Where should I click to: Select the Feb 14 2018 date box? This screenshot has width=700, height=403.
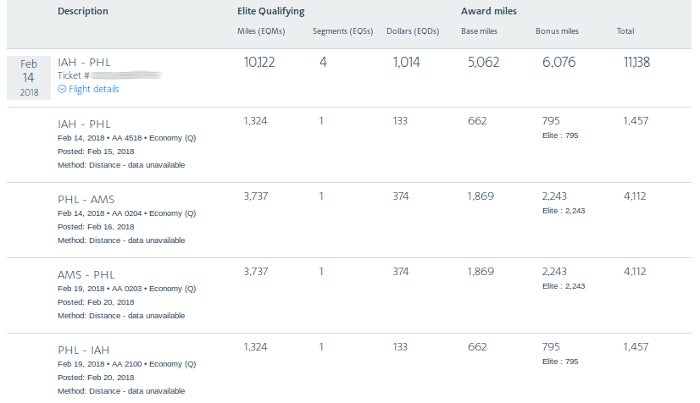coord(29,78)
